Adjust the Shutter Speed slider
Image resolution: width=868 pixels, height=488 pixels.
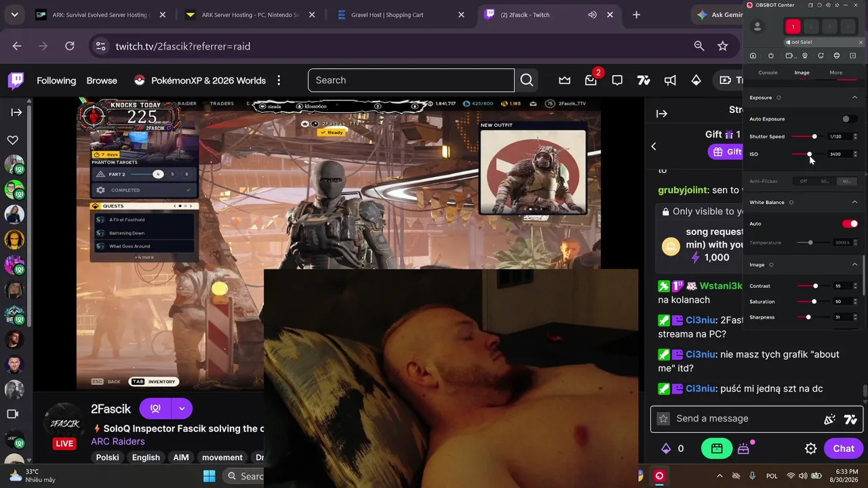[x=807, y=137]
